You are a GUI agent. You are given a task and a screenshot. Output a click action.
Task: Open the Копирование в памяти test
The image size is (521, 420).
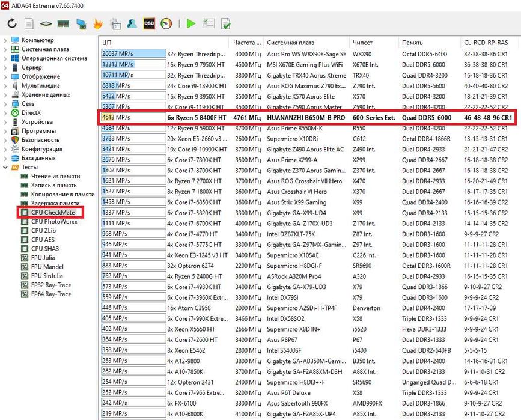63,195
